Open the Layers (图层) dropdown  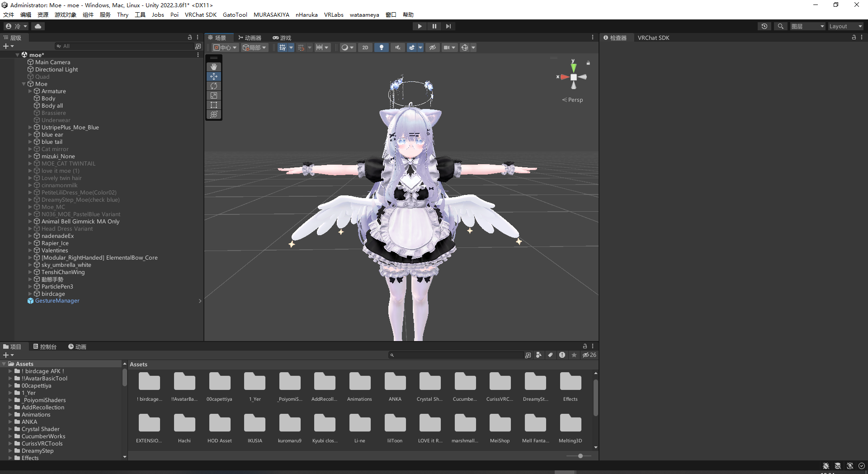tap(808, 26)
